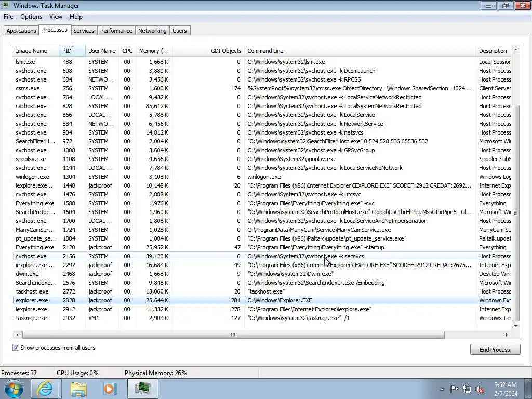Select pt_update_service process row
The width and height of the screenshot is (532, 399).
(x=262, y=238)
